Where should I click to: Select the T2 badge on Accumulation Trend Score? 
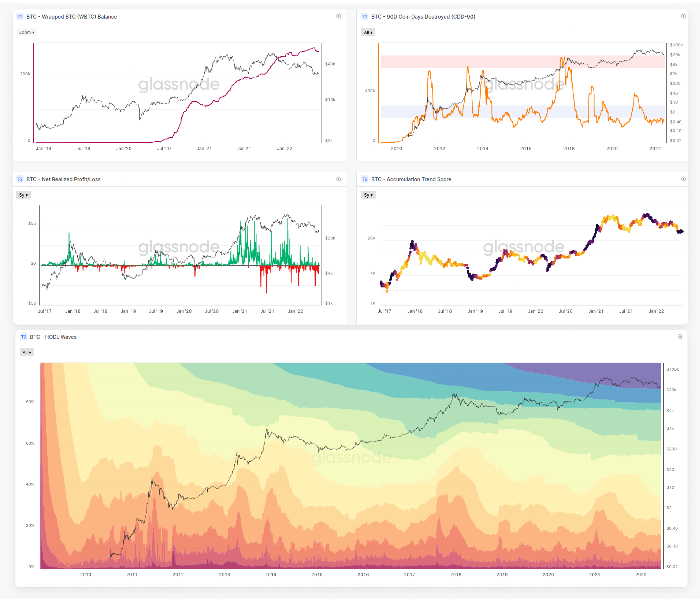[x=365, y=179]
